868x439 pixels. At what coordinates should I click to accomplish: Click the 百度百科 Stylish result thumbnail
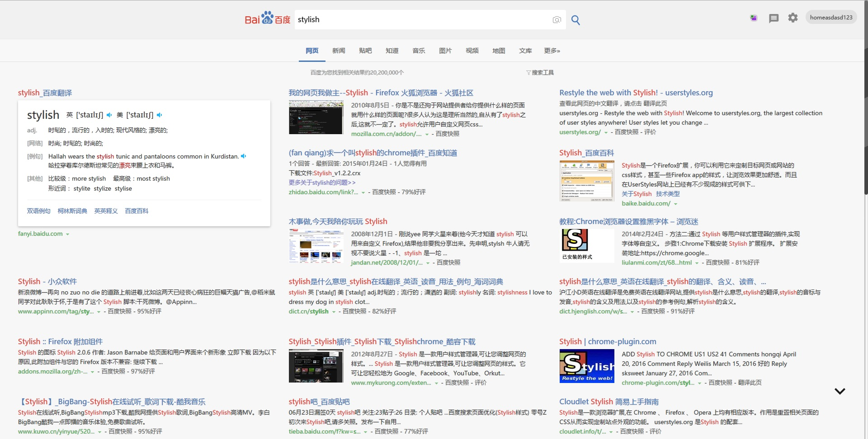point(587,181)
